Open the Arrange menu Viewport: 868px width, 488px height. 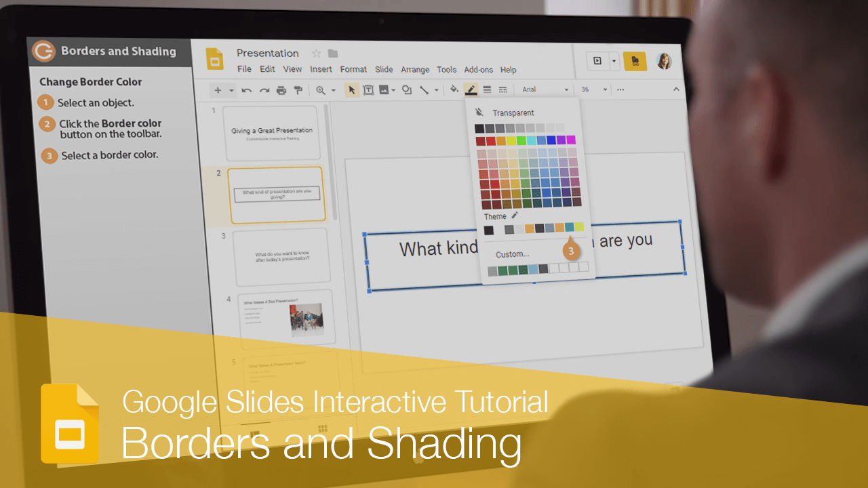click(415, 69)
